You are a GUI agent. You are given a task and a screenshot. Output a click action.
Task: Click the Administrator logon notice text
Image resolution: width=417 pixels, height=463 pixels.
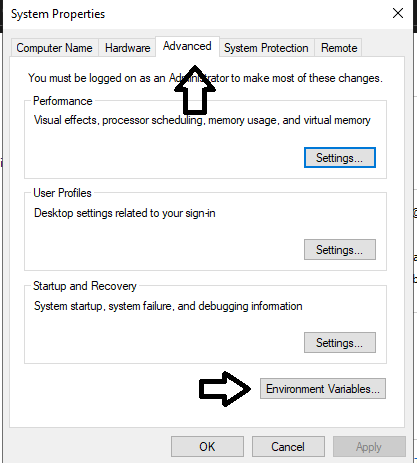point(205,78)
